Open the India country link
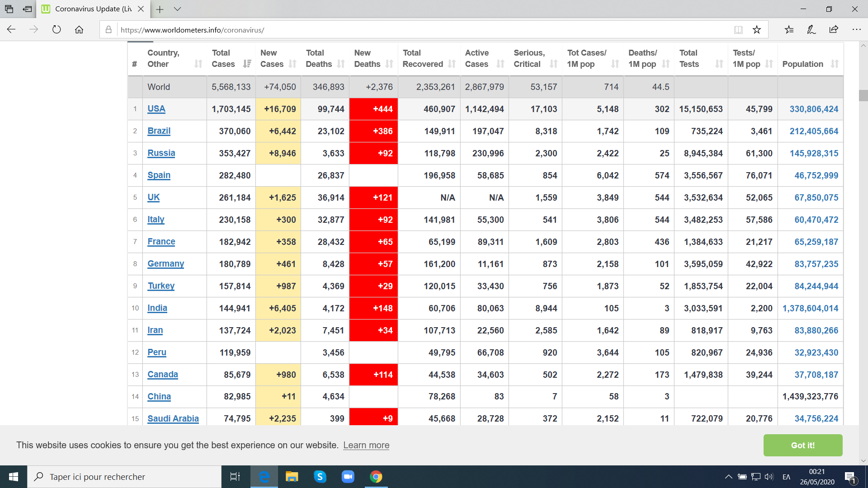Image resolution: width=868 pixels, height=488 pixels. click(157, 308)
